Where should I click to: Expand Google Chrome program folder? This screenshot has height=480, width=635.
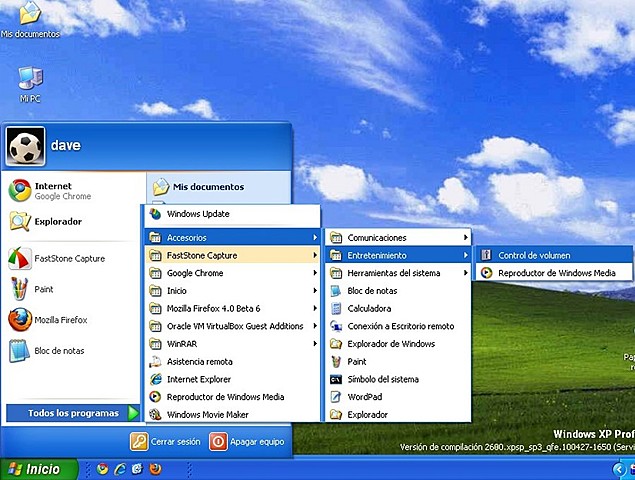232,273
